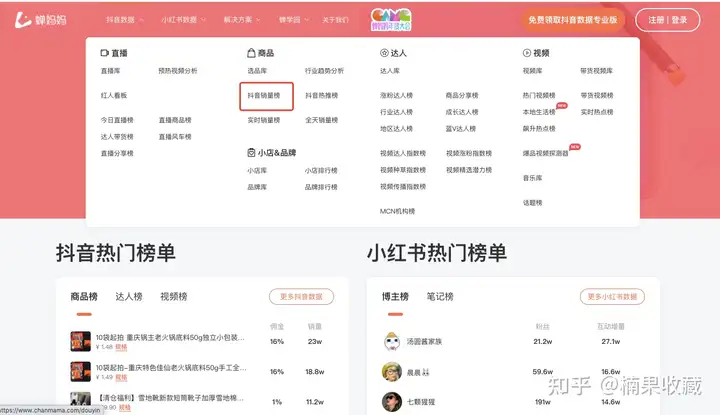Expand the 解决方案 nav dropdown
The height and width of the screenshot is (415, 720).
point(242,20)
